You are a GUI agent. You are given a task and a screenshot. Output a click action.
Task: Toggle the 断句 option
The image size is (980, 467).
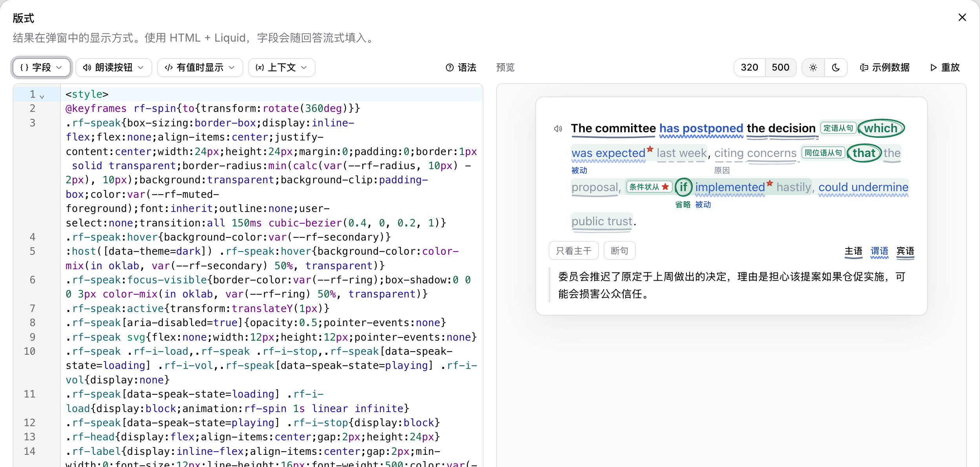click(619, 250)
